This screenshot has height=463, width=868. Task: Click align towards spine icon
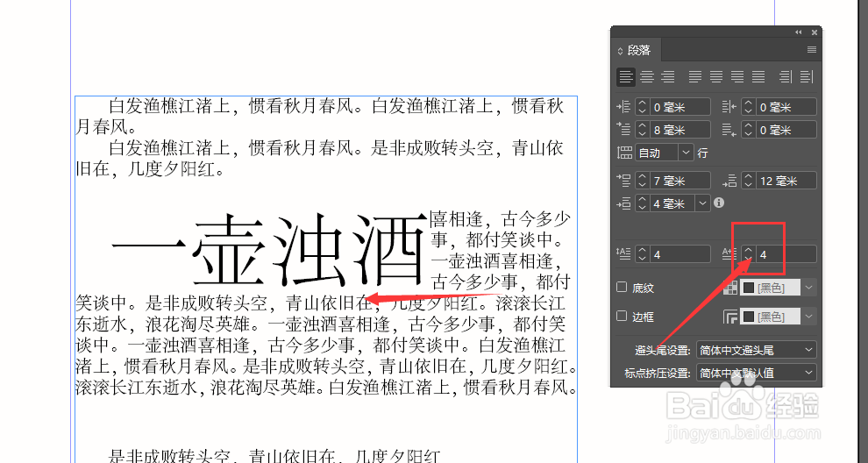(x=786, y=77)
